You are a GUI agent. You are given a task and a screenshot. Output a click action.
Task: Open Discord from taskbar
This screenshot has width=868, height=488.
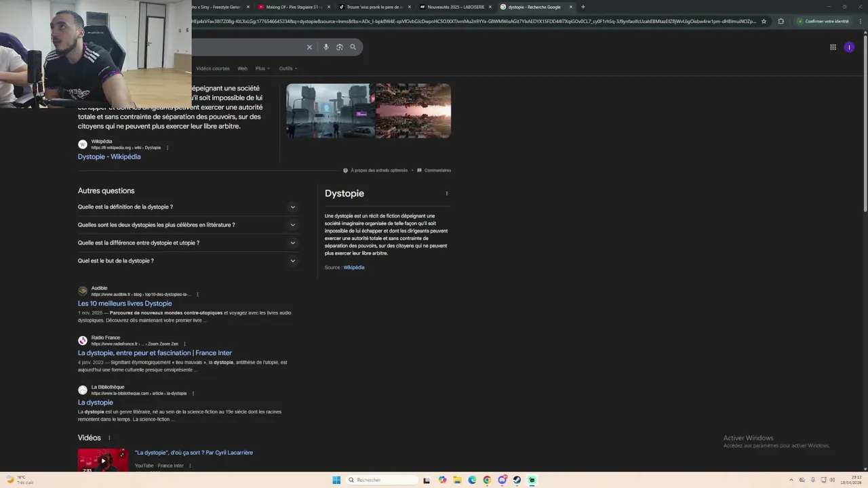[x=502, y=480]
